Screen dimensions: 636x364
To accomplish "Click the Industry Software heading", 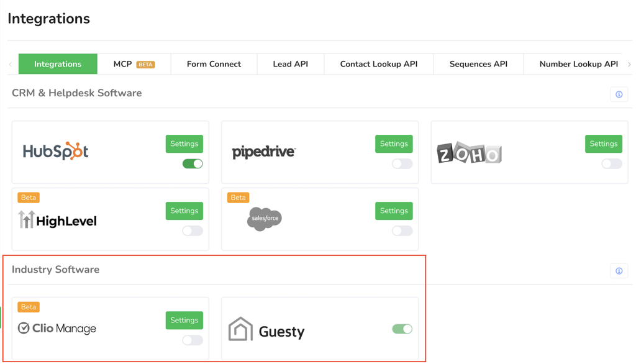I will coord(55,270).
